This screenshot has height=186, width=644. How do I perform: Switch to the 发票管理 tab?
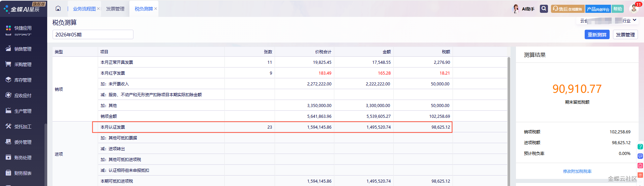[115, 9]
